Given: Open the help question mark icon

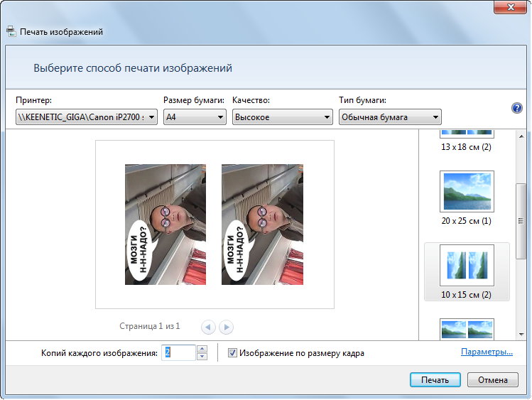Looking at the screenshot, I should click(516, 108).
